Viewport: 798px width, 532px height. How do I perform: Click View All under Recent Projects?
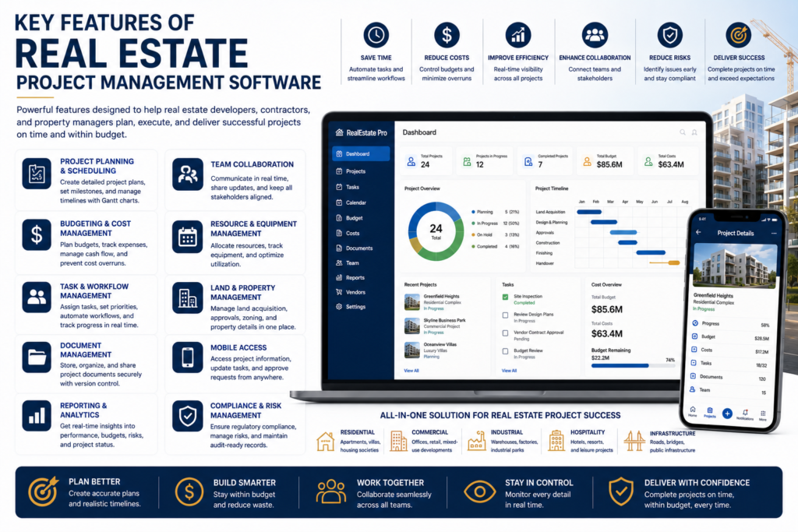[x=411, y=371]
